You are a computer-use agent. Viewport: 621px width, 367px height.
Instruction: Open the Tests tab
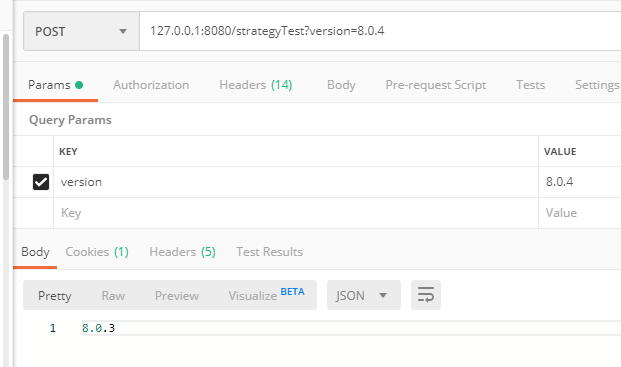530,85
